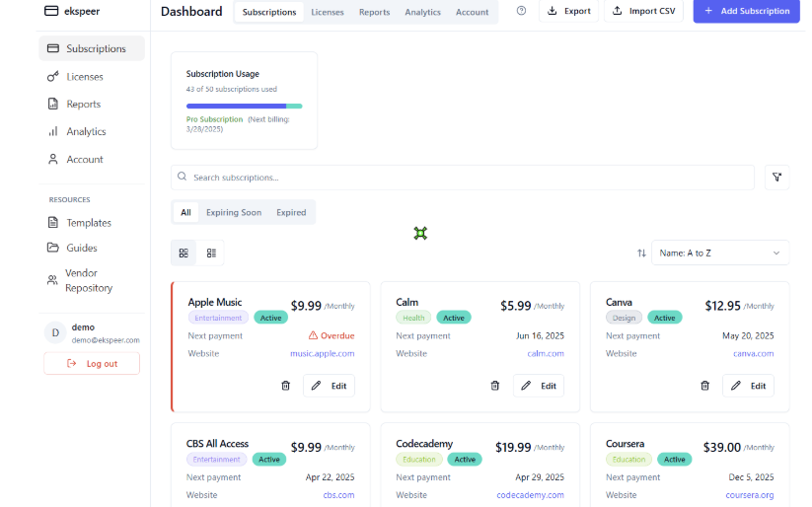Click the Analytics bar chart icon in sidebar
812x507 pixels.
coord(53,131)
